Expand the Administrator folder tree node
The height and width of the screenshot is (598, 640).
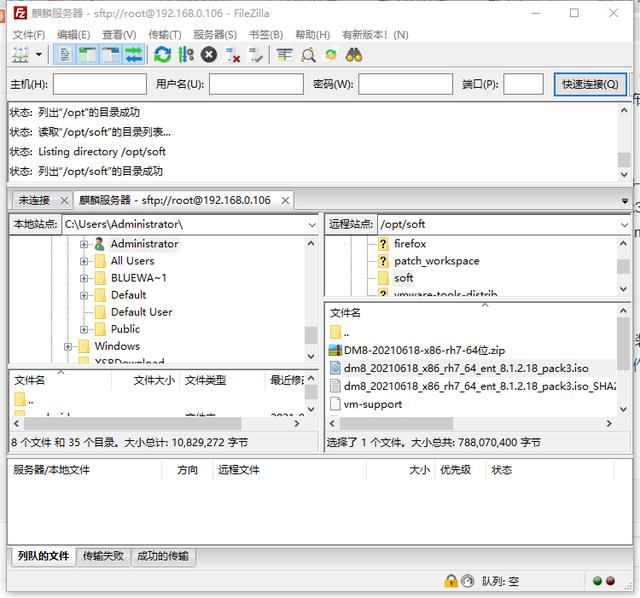click(84, 244)
